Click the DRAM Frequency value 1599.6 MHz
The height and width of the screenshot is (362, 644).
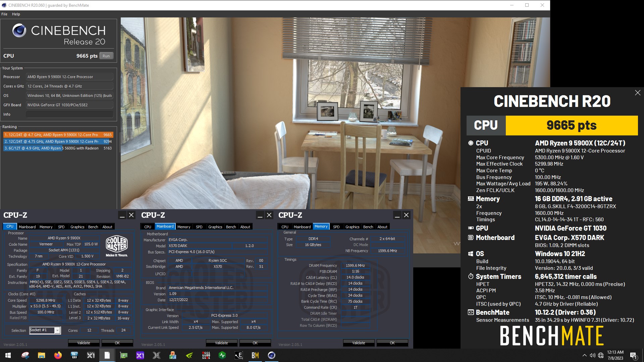[x=355, y=265]
